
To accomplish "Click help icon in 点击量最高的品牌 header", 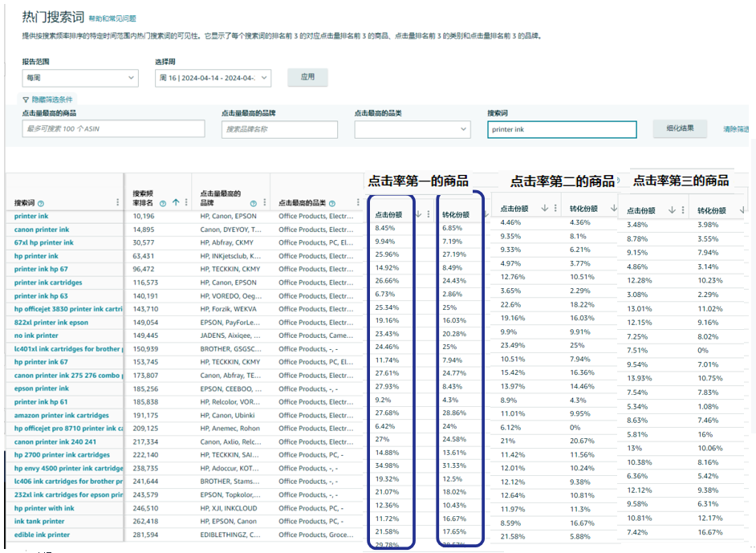I will [252, 203].
